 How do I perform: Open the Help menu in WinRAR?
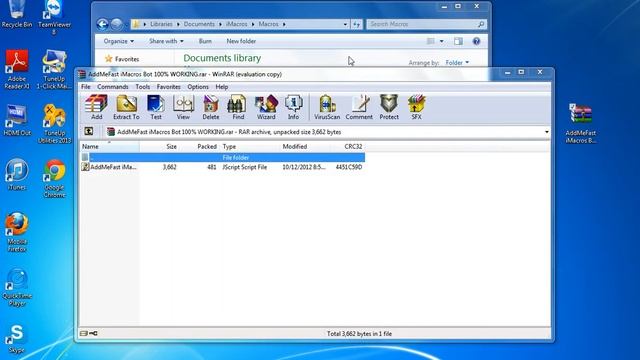click(222, 87)
